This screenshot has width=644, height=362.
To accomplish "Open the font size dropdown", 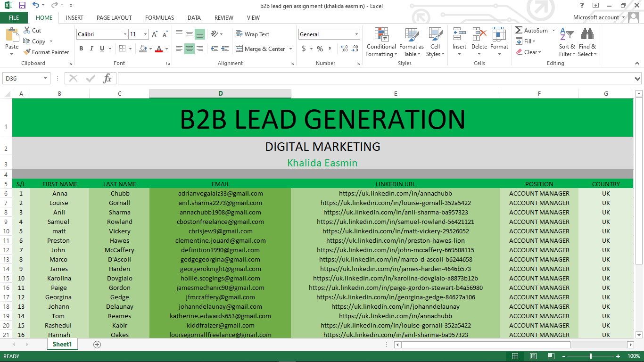I will coord(145,34).
